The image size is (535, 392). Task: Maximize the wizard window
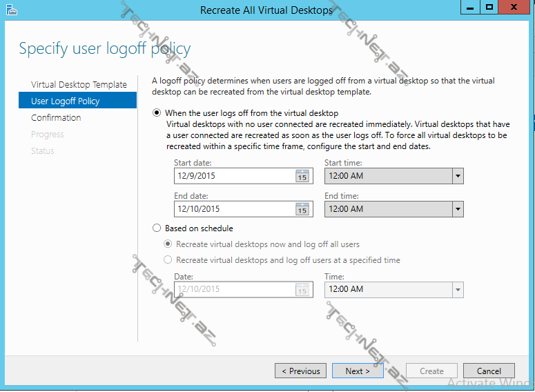[x=489, y=8]
